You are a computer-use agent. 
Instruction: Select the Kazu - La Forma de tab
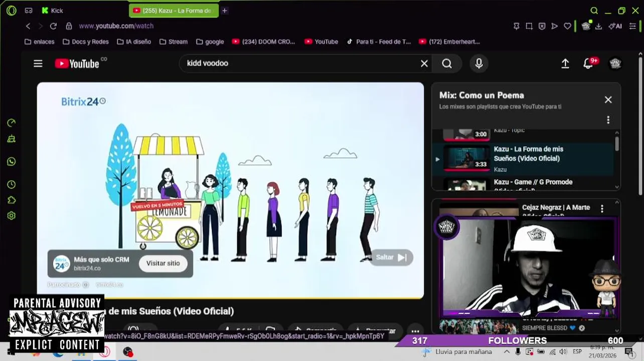(x=173, y=11)
